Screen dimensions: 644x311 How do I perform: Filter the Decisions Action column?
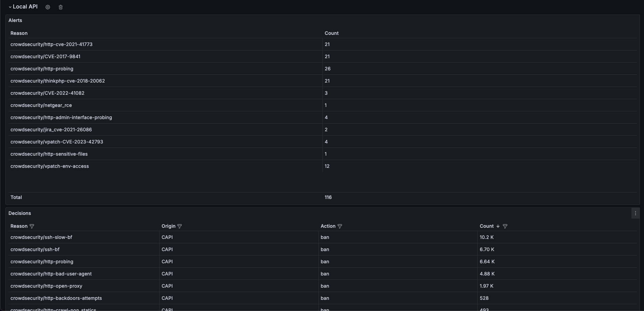tap(340, 226)
